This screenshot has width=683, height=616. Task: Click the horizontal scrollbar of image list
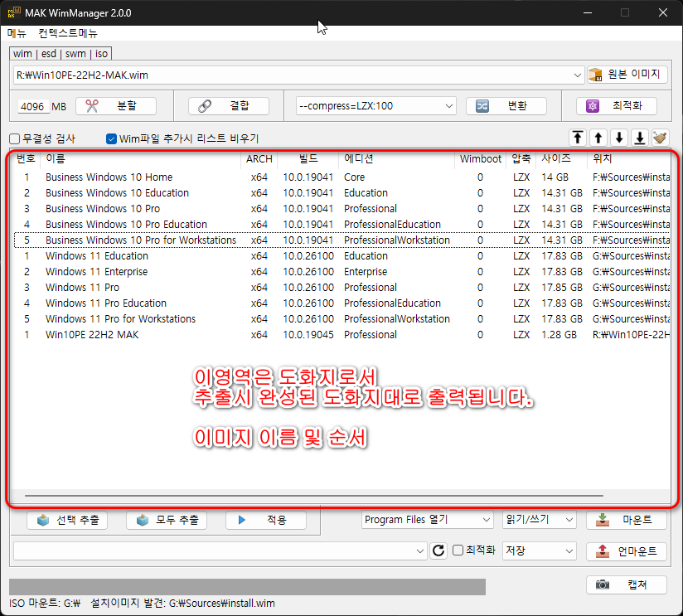(x=313, y=496)
